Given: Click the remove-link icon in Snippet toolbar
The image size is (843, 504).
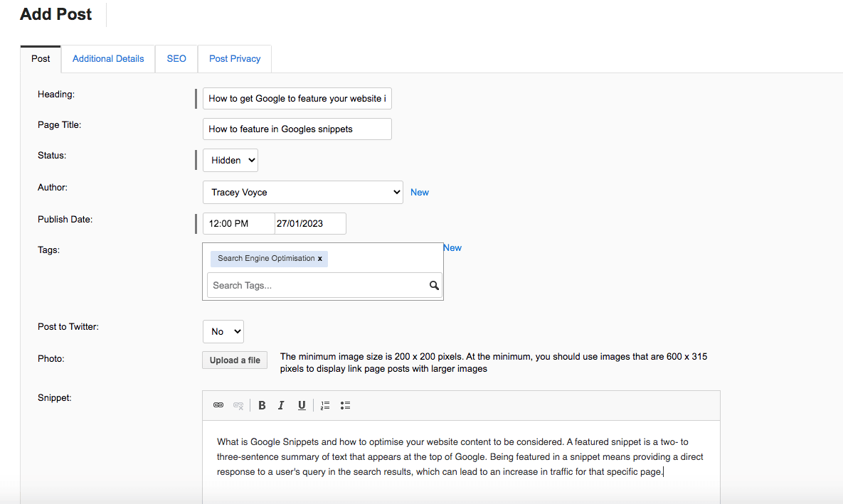Looking at the screenshot, I should coord(238,405).
